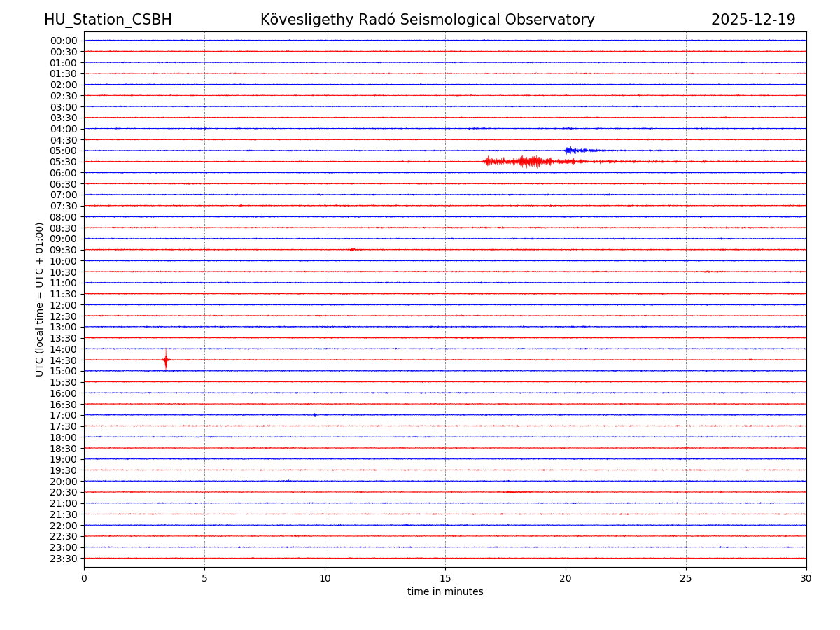Click the 2025-12-19 date label

point(752,20)
